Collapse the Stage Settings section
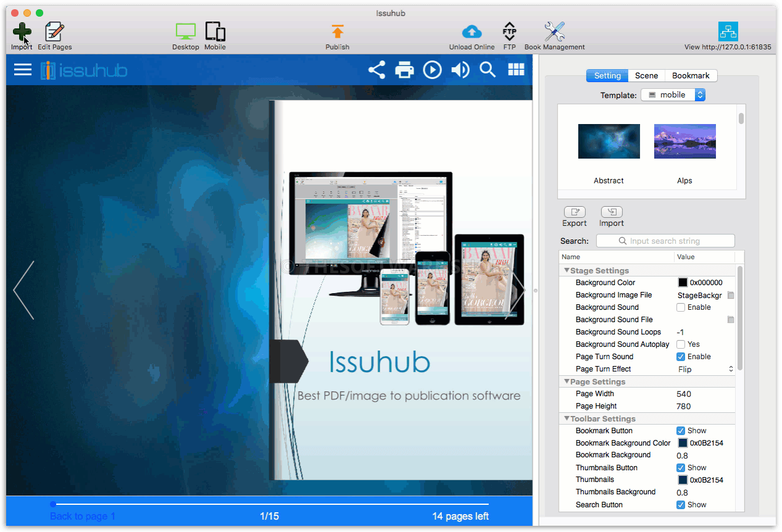The width and height of the screenshot is (782, 532). click(x=567, y=270)
